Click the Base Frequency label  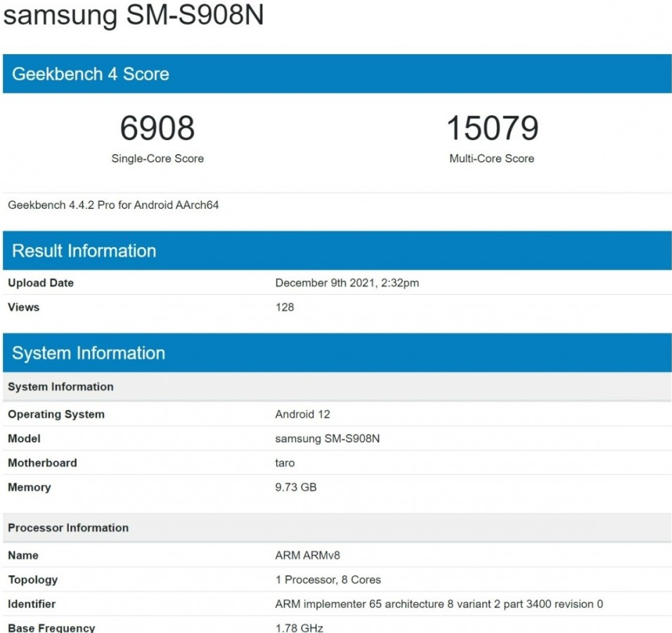tap(51, 628)
